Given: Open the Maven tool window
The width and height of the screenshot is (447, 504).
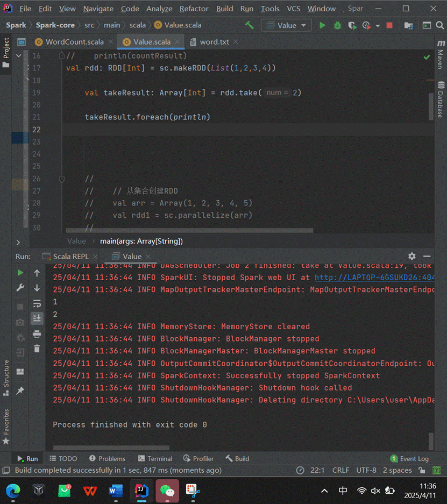Looking at the screenshot, I should click(441, 55).
